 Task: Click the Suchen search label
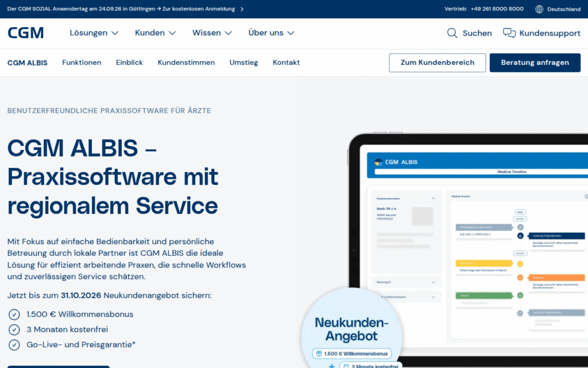tap(477, 33)
